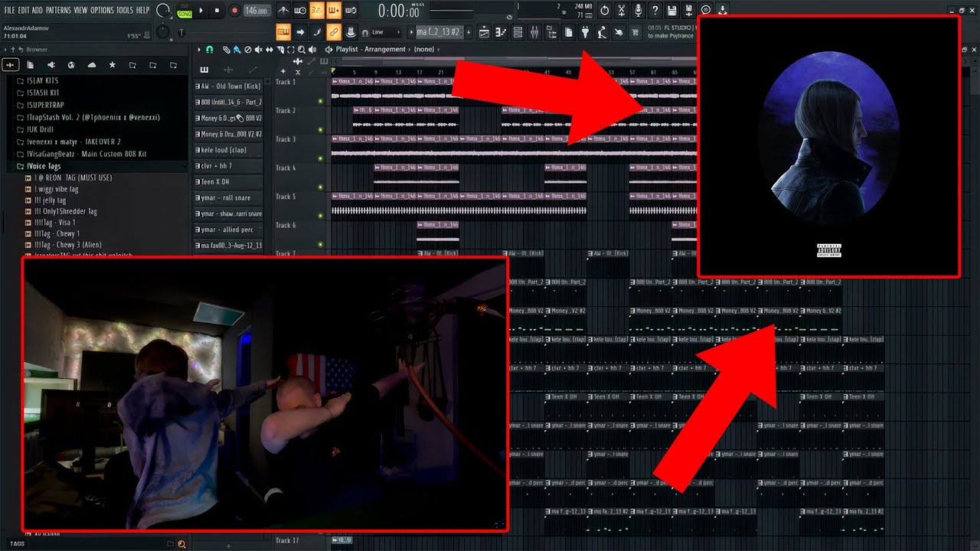Open the FILE menu
The height and width of the screenshot is (551, 980).
(x=9, y=10)
